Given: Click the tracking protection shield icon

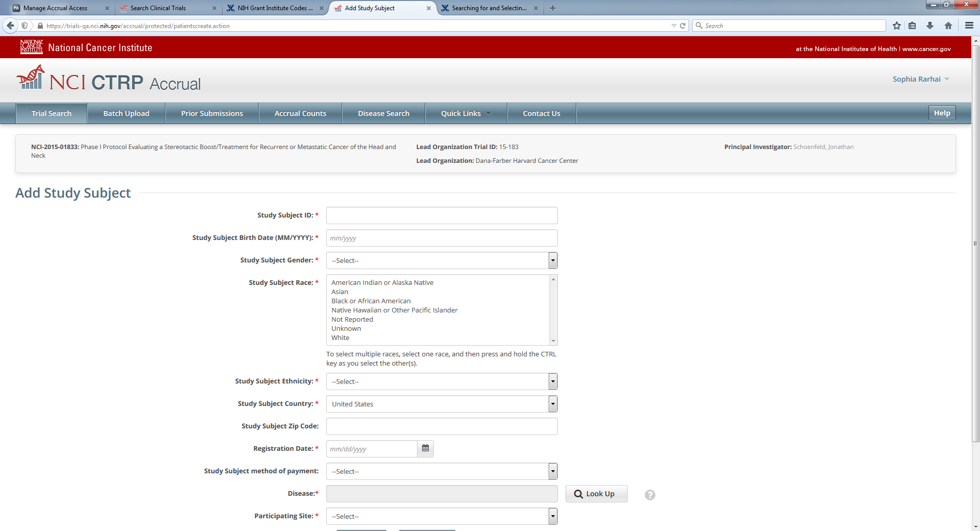Looking at the screenshot, I should [x=24, y=26].
